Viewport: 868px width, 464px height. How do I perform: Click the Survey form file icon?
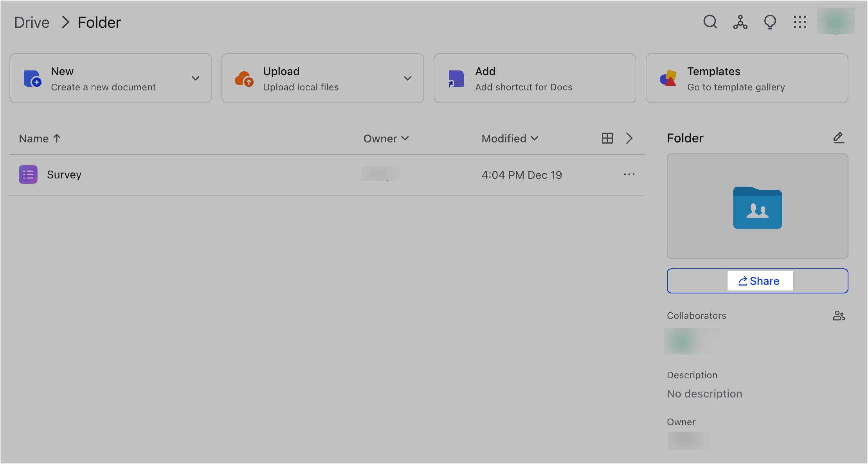pos(28,174)
